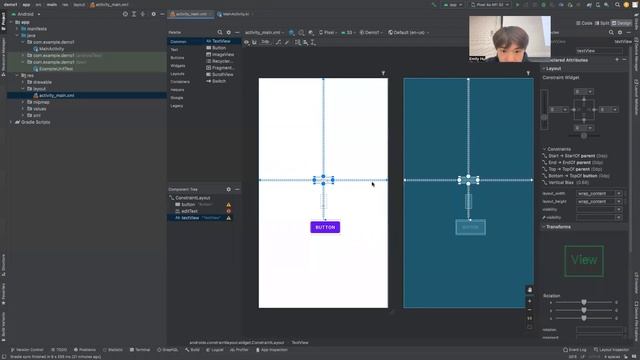Viewport: 640px width, 360px height.
Task: Open the API 33 version dropdown
Action: tap(349, 32)
